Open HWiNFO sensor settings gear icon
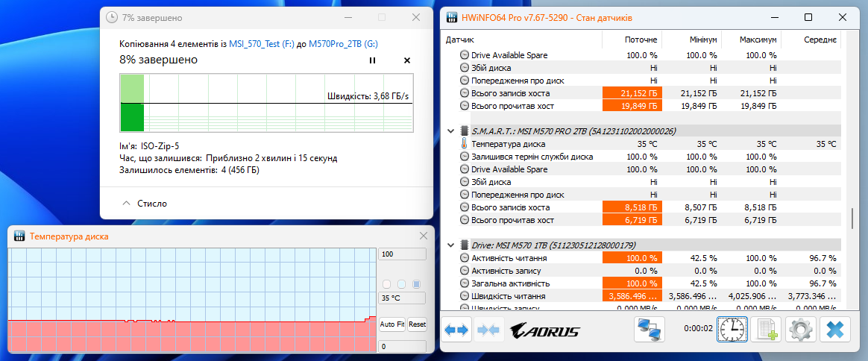The width and height of the screenshot is (868, 361). [x=800, y=330]
